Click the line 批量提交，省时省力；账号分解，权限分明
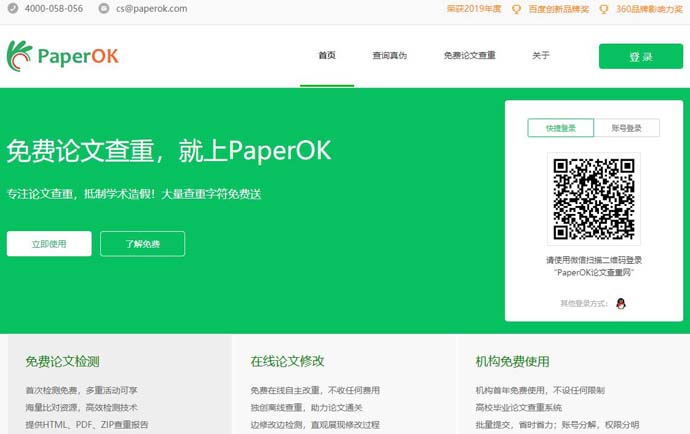Viewport: 690px width, 434px height. [x=557, y=425]
